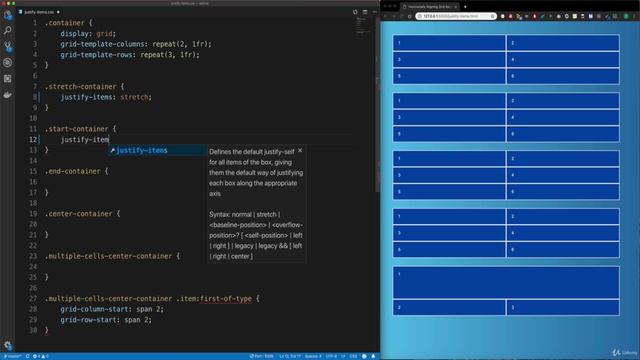Click the 'grid-column-start: span 2;' line
The height and width of the screenshot is (360, 640).
point(112,309)
